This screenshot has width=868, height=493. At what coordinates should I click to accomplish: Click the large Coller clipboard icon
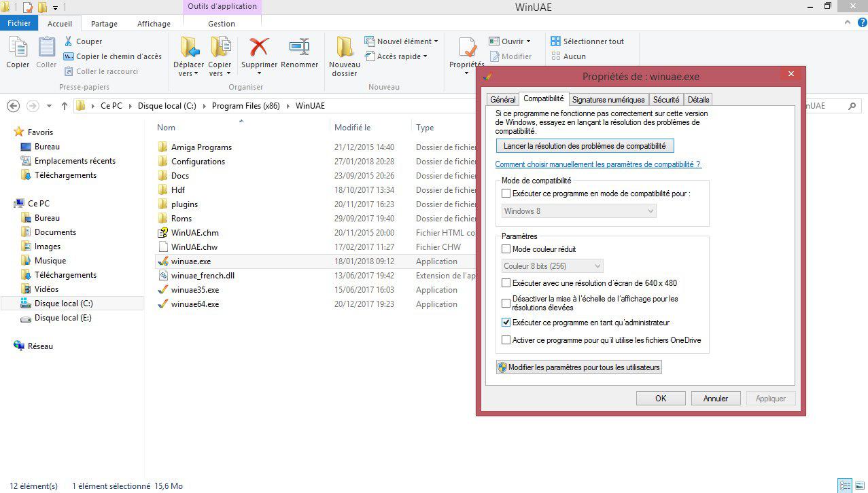46,48
